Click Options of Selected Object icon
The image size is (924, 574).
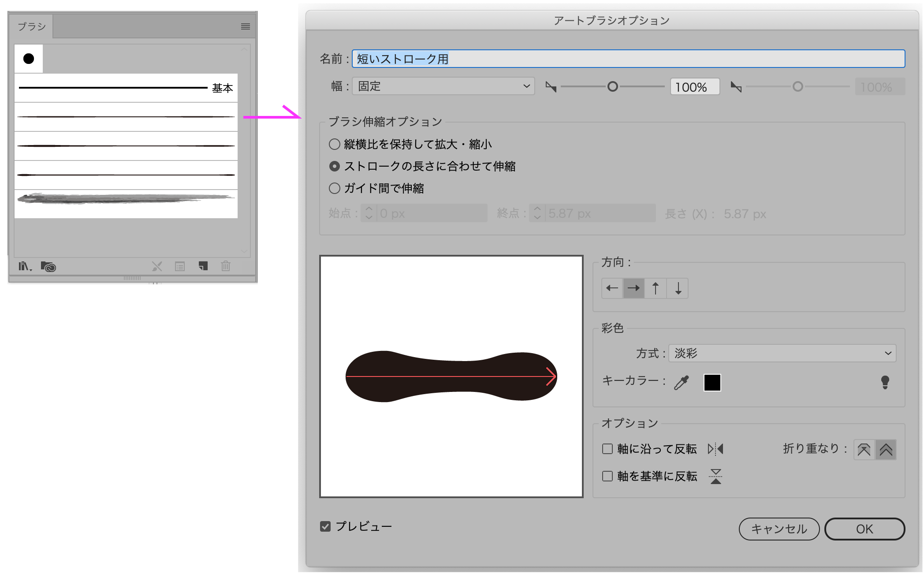click(180, 266)
